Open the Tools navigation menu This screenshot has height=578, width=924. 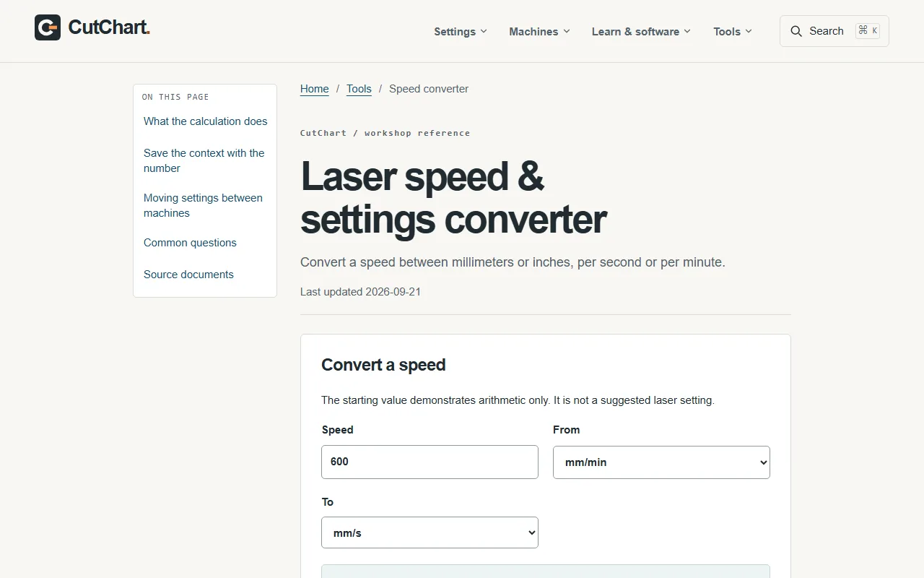[733, 31]
